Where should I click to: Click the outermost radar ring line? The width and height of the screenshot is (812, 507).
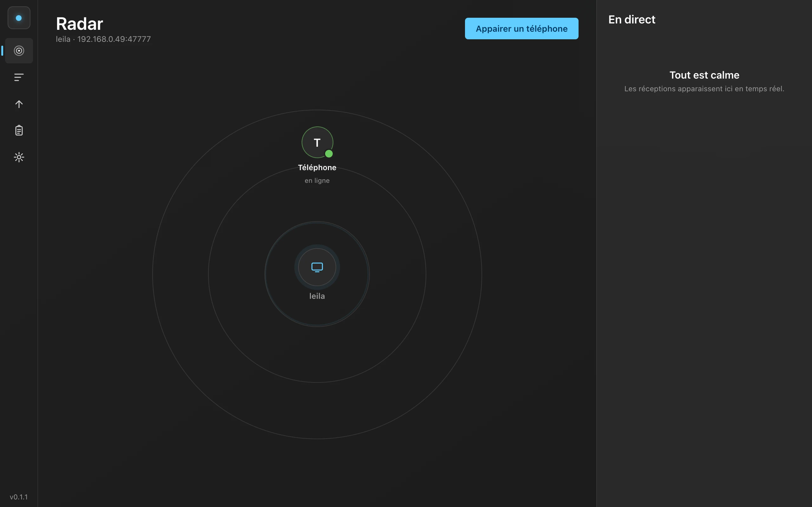[x=317, y=110]
